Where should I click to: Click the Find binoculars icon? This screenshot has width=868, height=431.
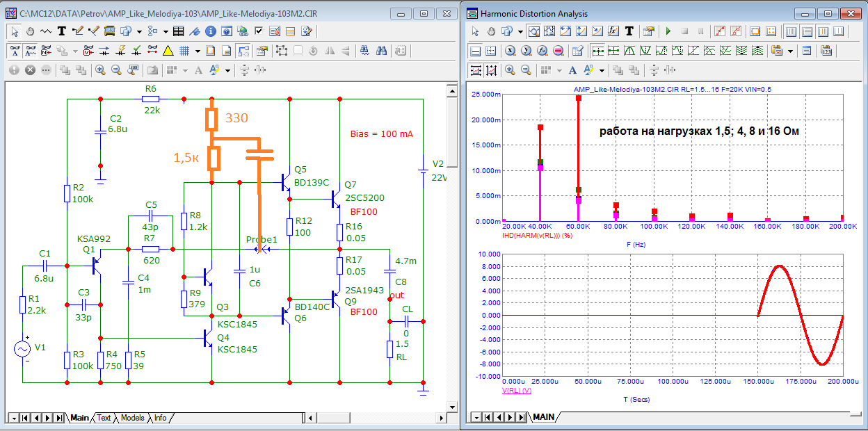pyautogui.click(x=382, y=51)
